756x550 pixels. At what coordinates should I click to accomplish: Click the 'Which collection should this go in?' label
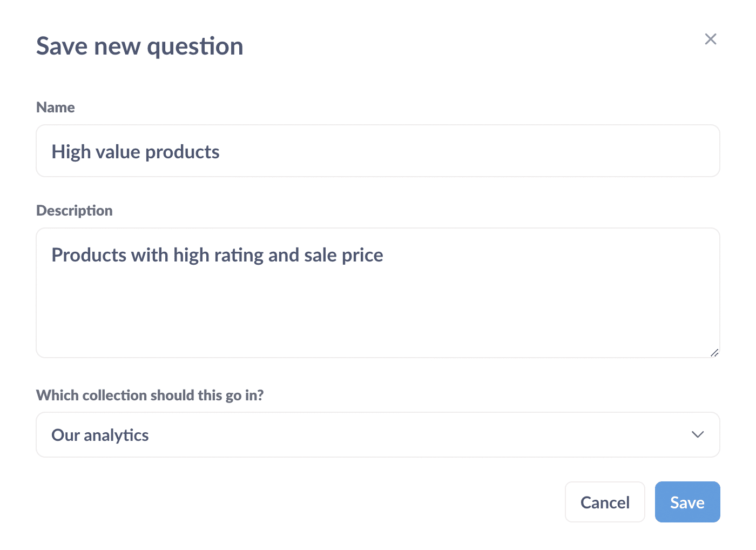(x=150, y=395)
